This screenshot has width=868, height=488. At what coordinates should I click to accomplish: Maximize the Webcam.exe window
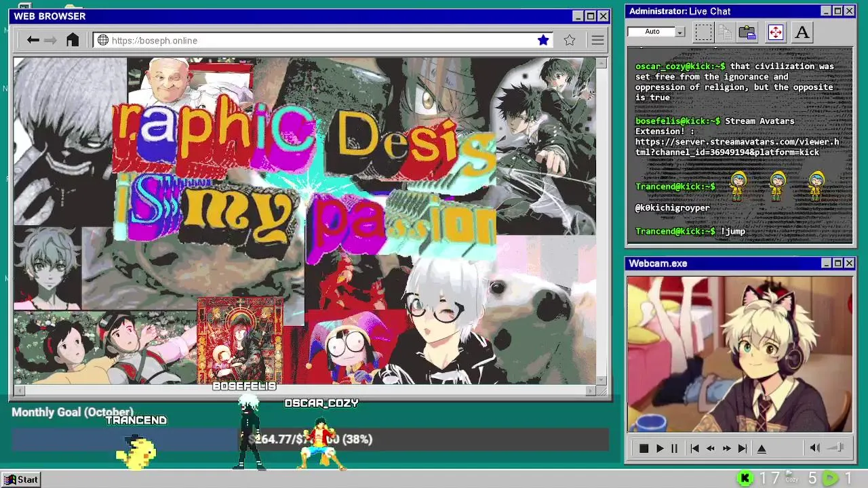[x=837, y=263]
